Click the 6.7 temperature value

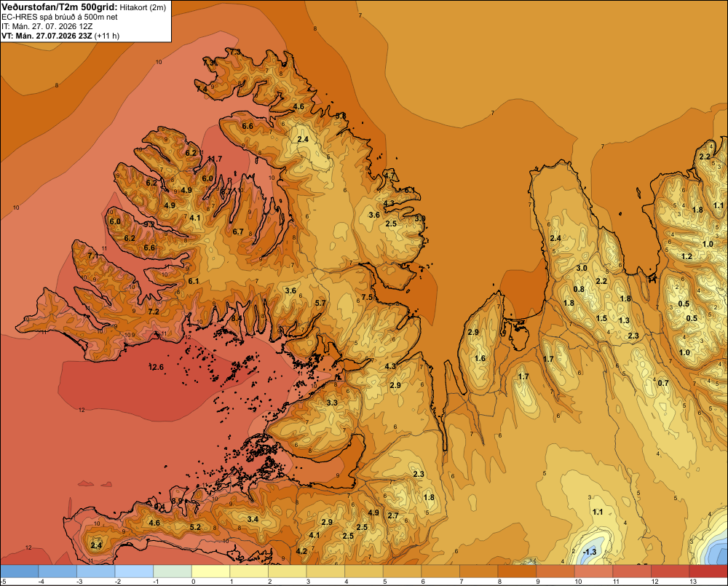click(238, 231)
